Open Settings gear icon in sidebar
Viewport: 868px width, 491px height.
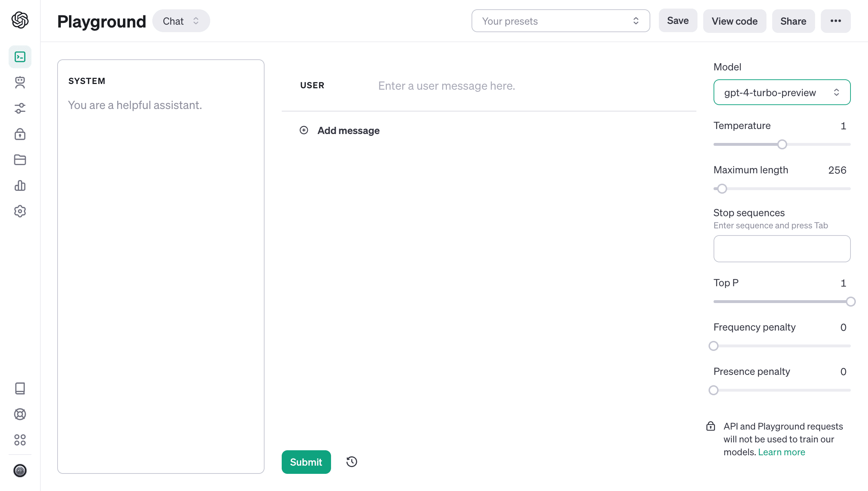20,211
